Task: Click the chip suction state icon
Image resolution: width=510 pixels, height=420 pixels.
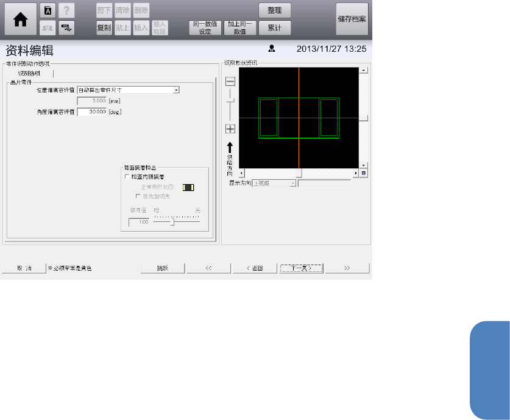Action: [188, 187]
